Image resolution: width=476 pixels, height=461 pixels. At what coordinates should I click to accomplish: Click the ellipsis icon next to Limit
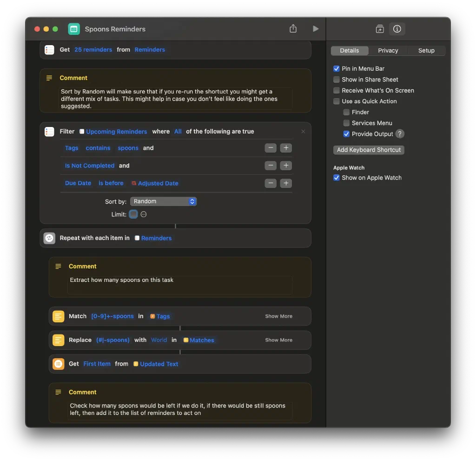point(144,214)
